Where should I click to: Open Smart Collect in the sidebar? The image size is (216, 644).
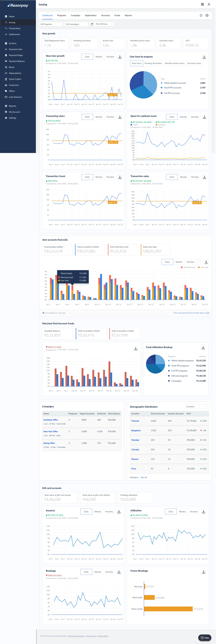coord(15,79)
